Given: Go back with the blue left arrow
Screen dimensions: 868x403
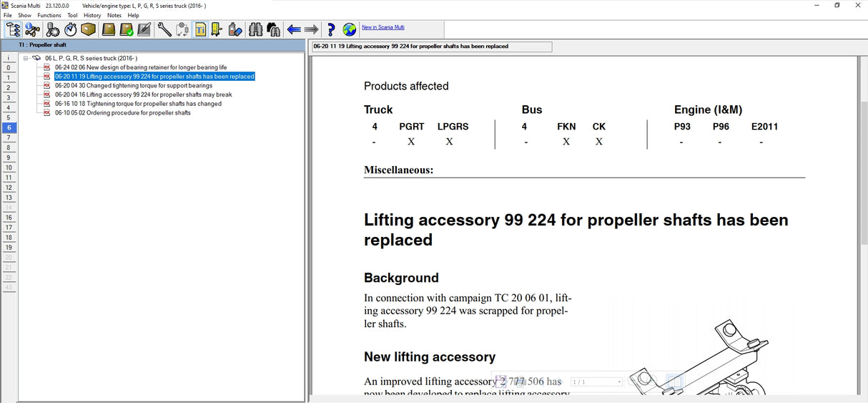Looking at the screenshot, I should [293, 29].
